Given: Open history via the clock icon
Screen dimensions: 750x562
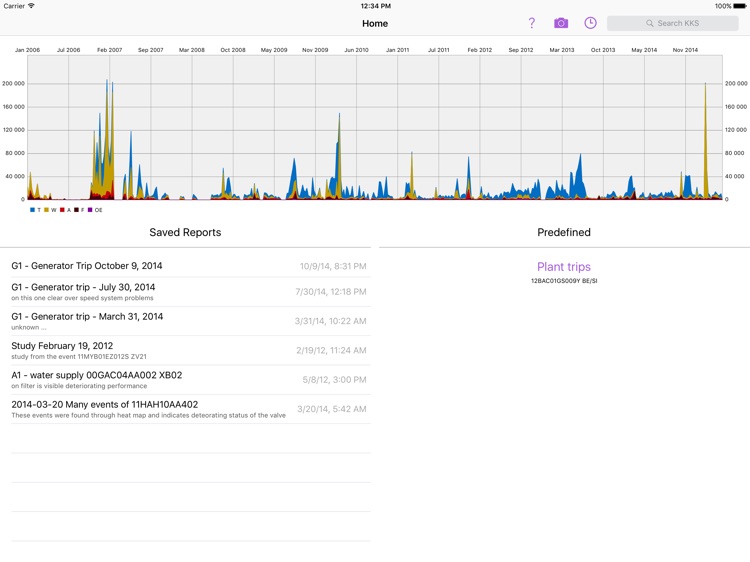Looking at the screenshot, I should tap(590, 23).
